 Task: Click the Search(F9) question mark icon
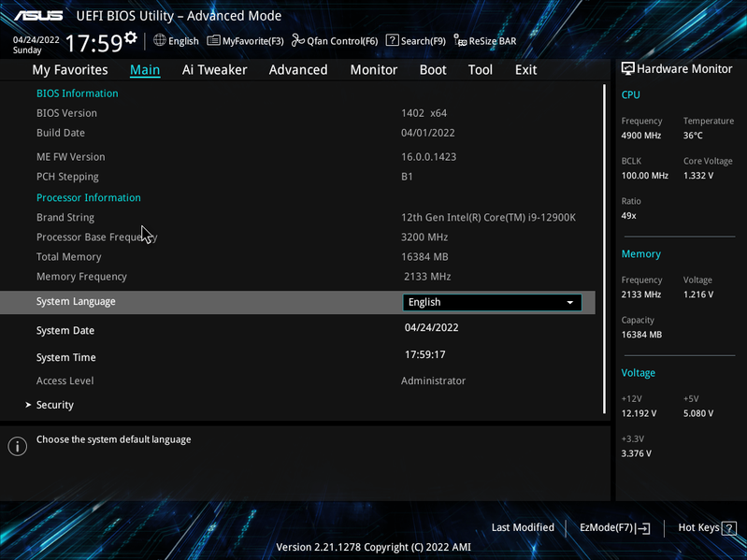point(392,40)
